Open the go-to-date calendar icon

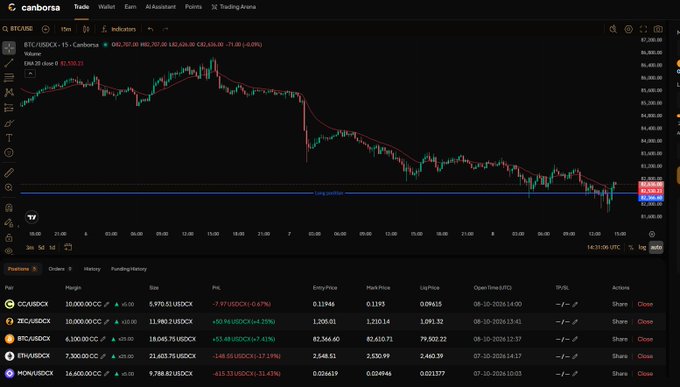(x=68, y=247)
